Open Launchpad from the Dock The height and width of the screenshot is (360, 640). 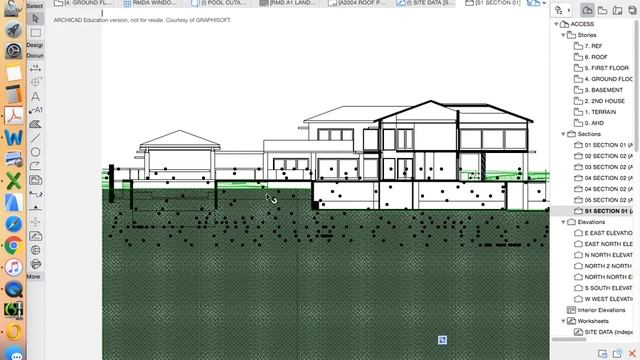[13, 30]
